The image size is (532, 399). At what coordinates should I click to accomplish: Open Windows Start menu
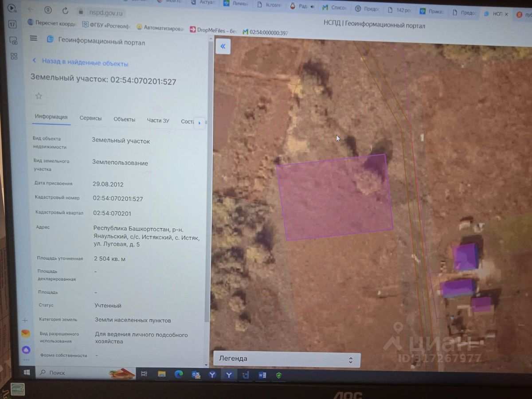pos(27,372)
